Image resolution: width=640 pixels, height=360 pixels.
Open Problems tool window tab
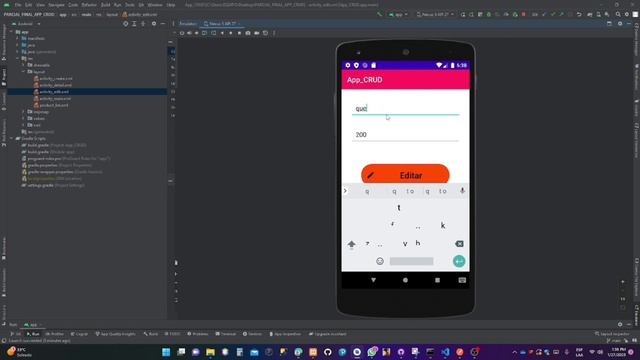(x=198, y=334)
